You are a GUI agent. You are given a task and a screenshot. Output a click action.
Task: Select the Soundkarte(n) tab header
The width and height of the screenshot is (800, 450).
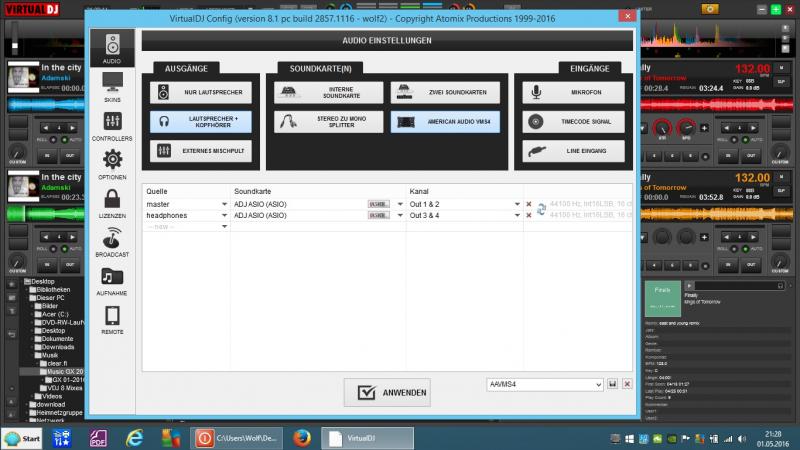coord(320,68)
